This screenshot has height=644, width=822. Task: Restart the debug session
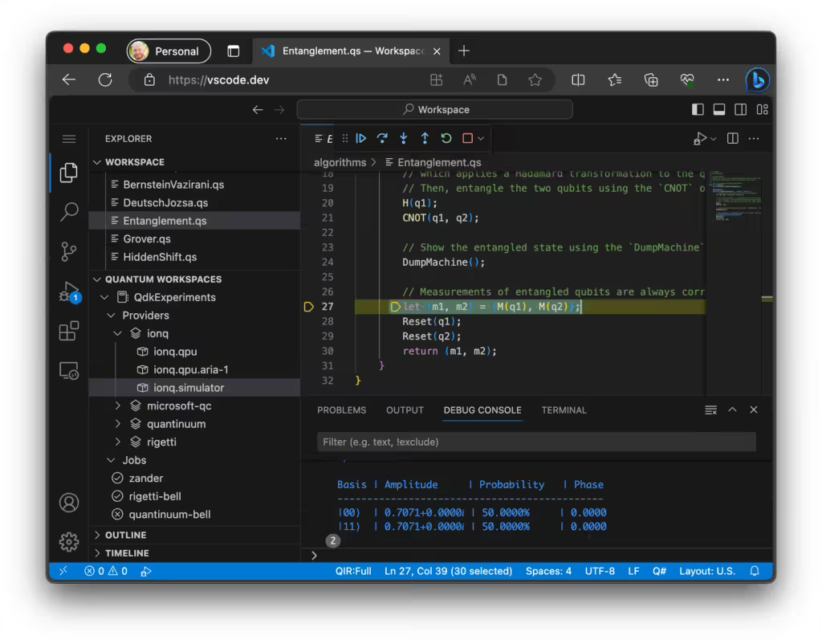click(446, 138)
